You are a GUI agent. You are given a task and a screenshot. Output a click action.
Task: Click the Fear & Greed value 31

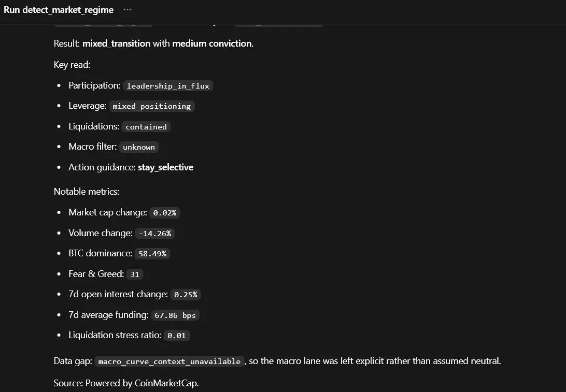135,274
